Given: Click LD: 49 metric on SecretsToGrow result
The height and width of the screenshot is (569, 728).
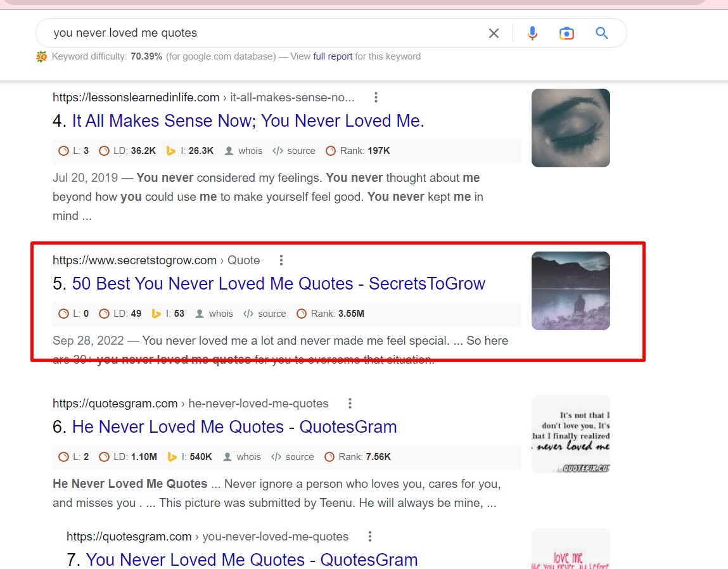Looking at the screenshot, I should coord(120,314).
